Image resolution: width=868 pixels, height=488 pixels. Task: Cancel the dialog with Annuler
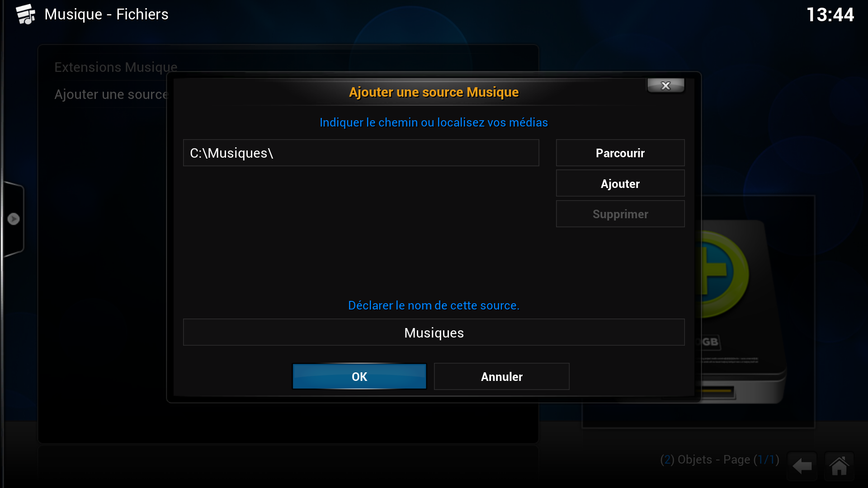(501, 376)
